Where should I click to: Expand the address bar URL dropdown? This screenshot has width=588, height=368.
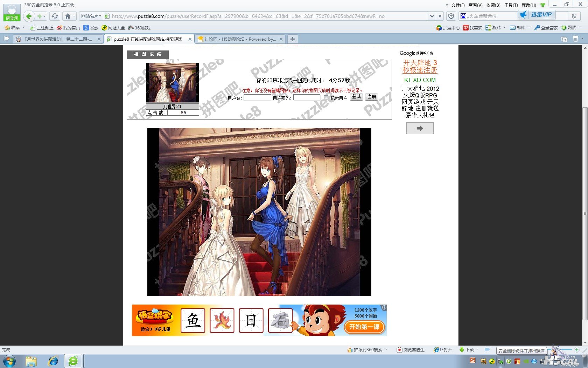tap(432, 16)
